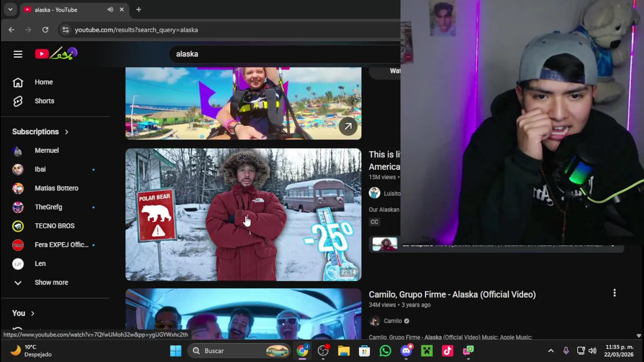Image resolution: width=644 pixels, height=362 pixels.
Task: Open the pink chat app on taskbar
Action: click(468, 350)
